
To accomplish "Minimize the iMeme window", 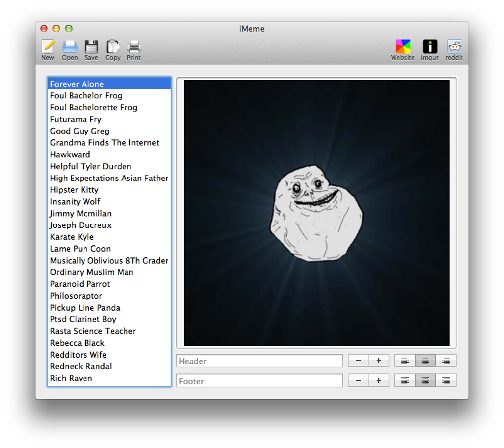I will (x=56, y=29).
